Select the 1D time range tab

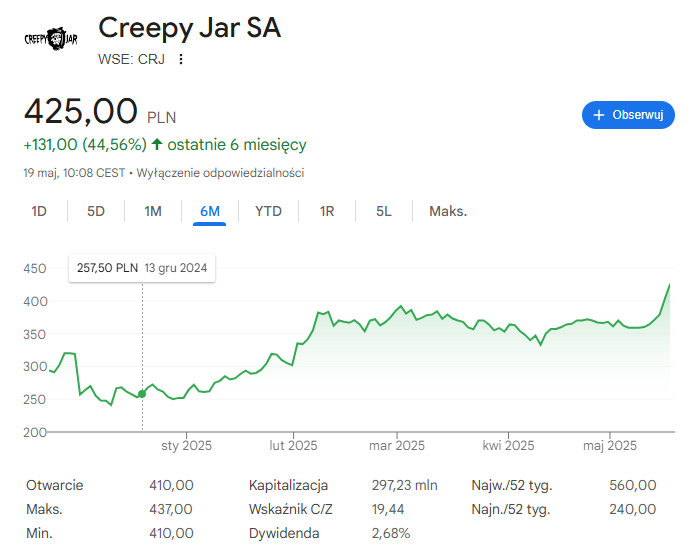tap(39, 211)
